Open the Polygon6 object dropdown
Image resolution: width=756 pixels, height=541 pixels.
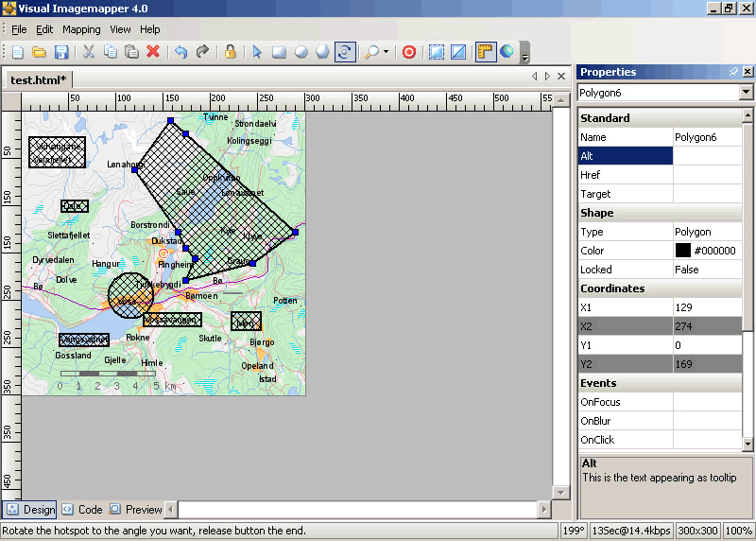pos(746,92)
